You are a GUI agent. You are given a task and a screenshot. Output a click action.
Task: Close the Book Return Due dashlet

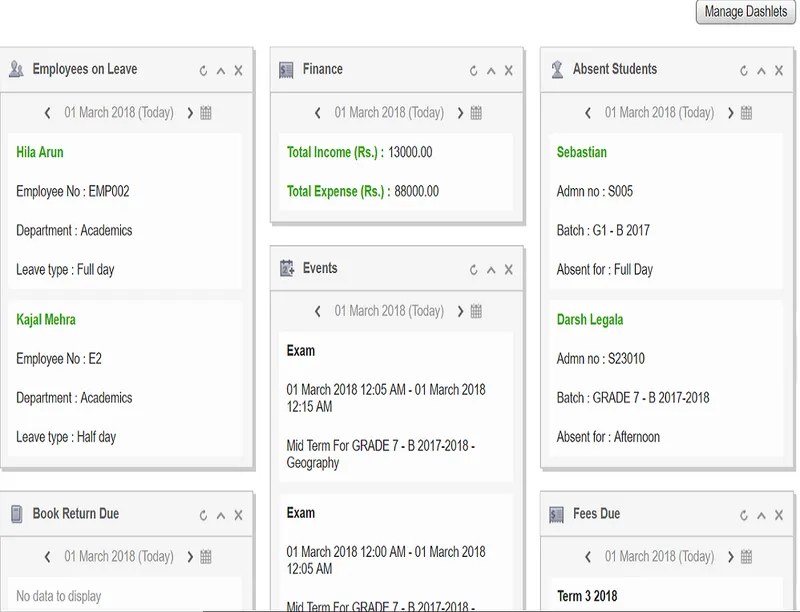238,516
